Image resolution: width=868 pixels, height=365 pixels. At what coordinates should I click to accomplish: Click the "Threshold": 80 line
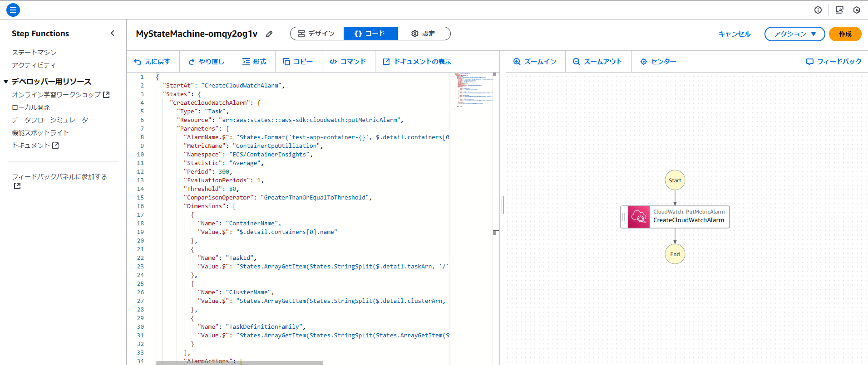(x=211, y=189)
